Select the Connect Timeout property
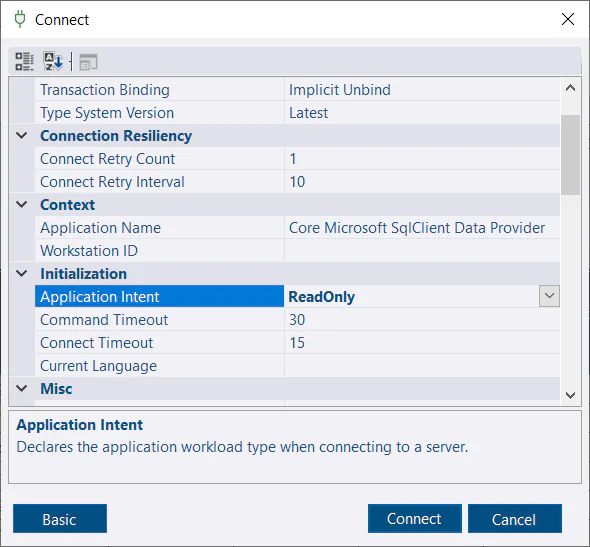Screen dimensions: 590x547 pyautogui.click(x=160, y=343)
